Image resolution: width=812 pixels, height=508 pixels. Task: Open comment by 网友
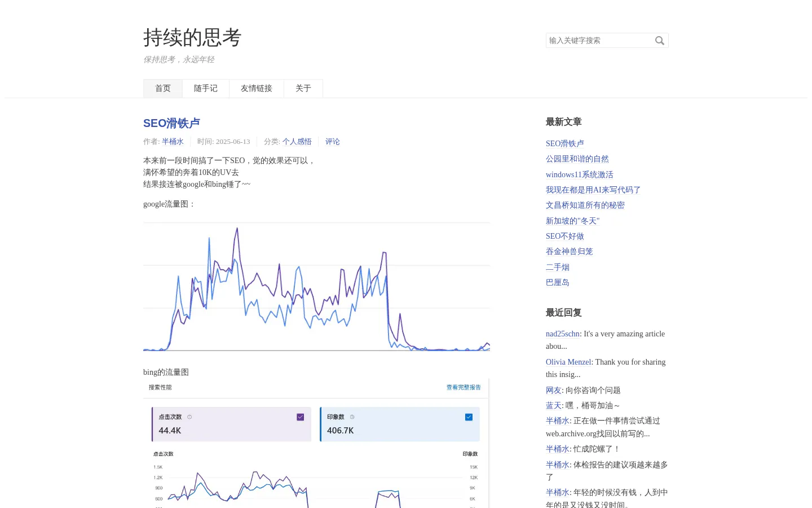pos(554,390)
